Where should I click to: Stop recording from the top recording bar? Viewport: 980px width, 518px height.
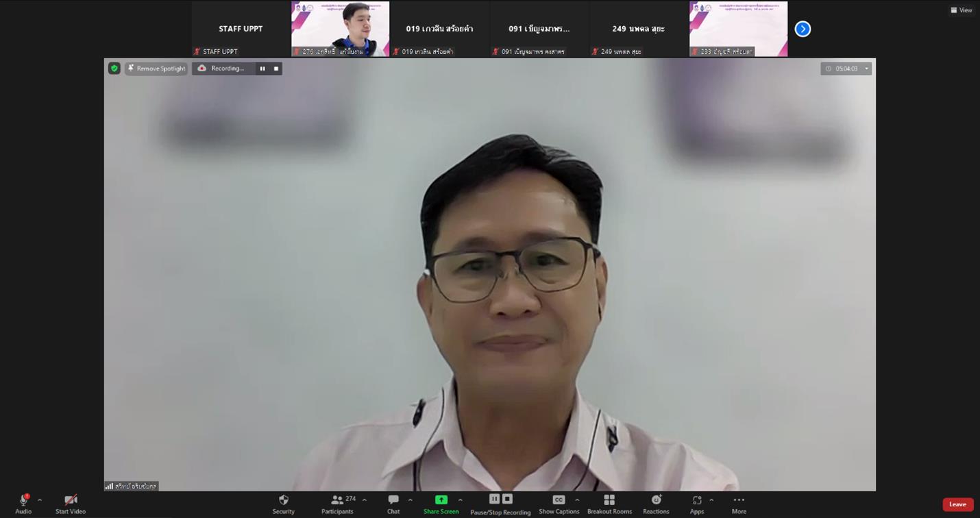click(276, 69)
